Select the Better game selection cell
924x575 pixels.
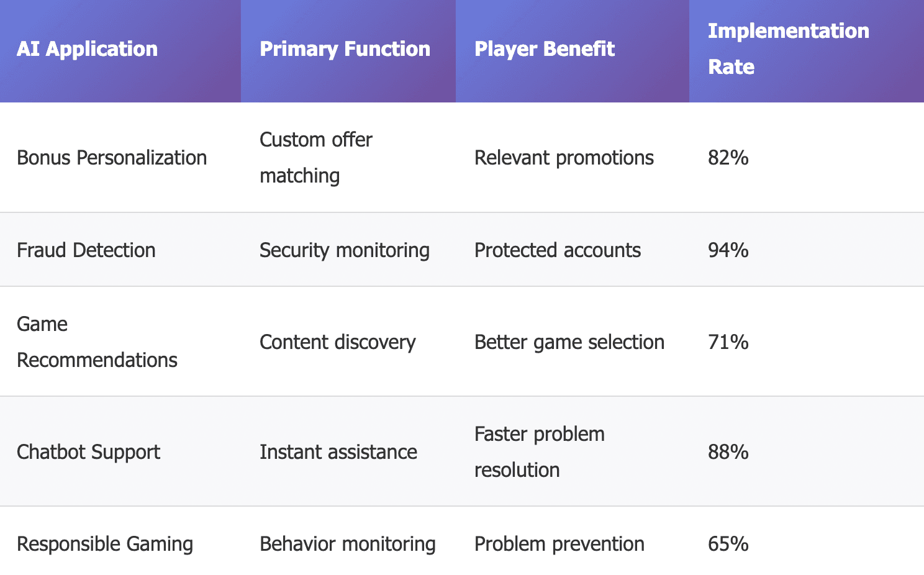(x=569, y=342)
